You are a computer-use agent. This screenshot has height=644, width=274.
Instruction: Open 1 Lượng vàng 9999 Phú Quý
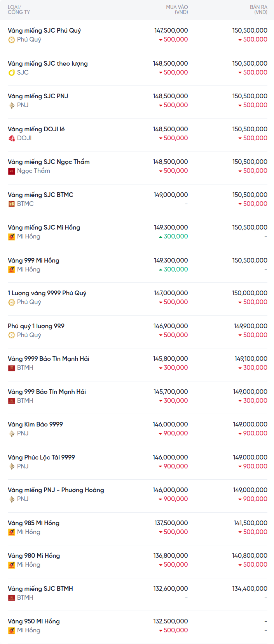tap(47, 293)
